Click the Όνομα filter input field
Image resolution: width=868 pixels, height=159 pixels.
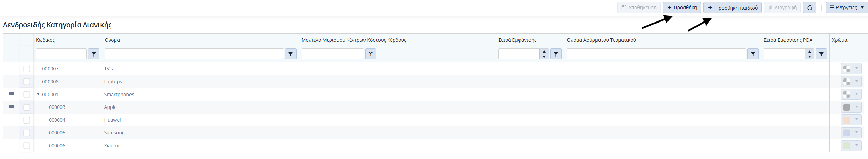194,54
